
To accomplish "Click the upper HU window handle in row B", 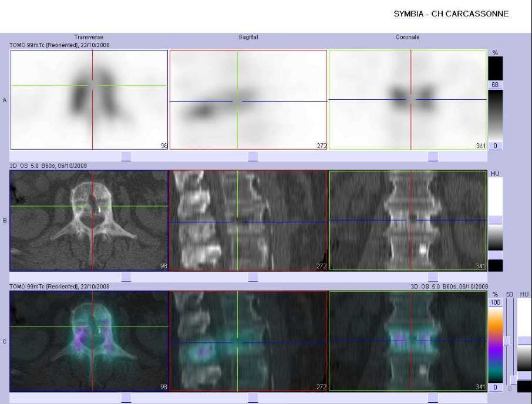I will [496, 220].
